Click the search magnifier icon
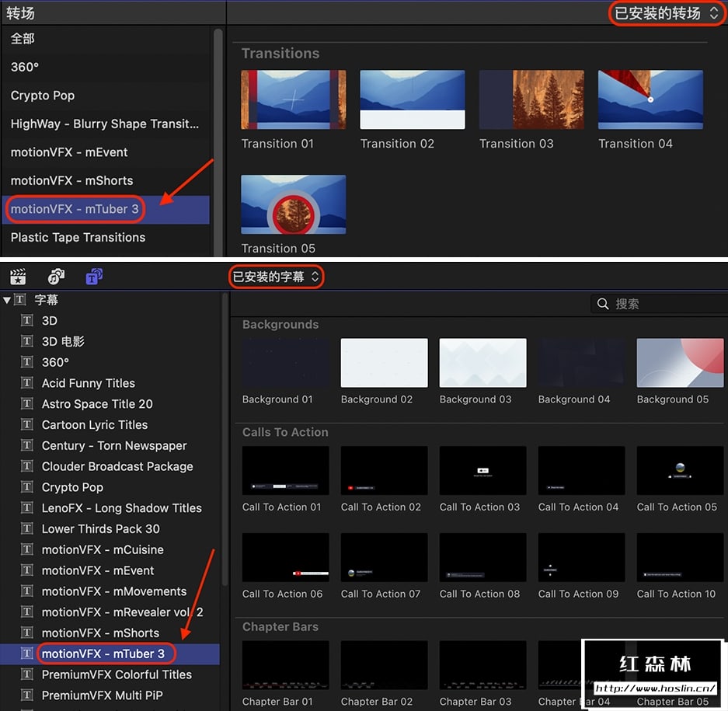The width and height of the screenshot is (728, 711). (603, 304)
